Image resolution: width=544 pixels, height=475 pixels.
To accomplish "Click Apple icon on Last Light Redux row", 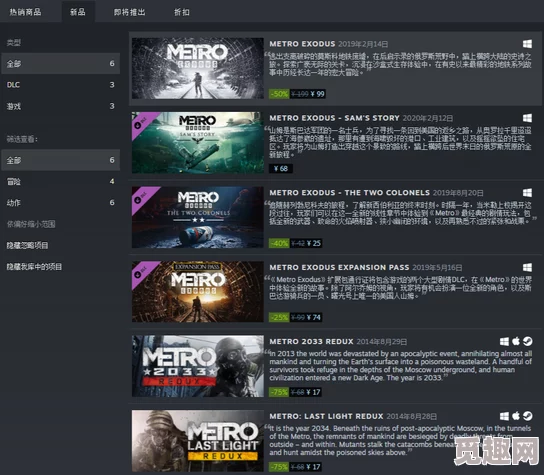I will (516, 416).
